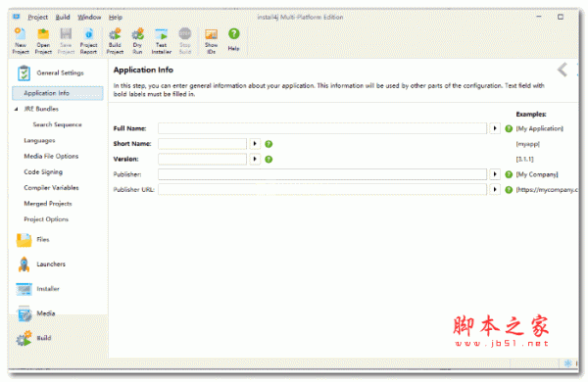The width and height of the screenshot is (588, 382).
Task: Open variable arrow for Publisher URL field
Action: pos(495,190)
